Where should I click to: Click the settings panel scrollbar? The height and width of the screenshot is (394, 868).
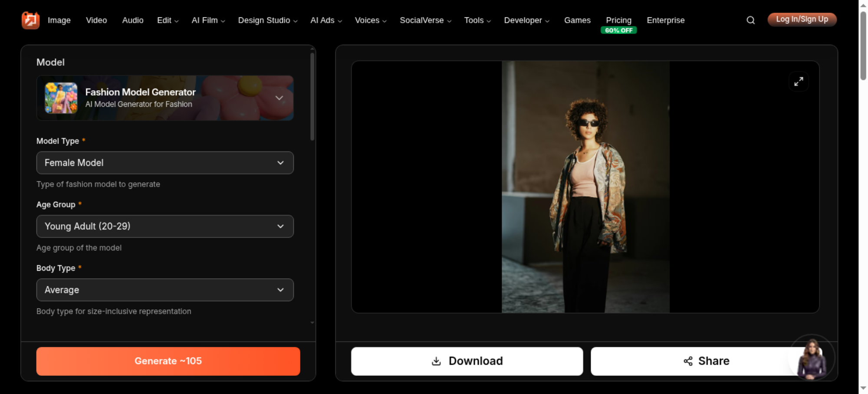pyautogui.click(x=312, y=96)
